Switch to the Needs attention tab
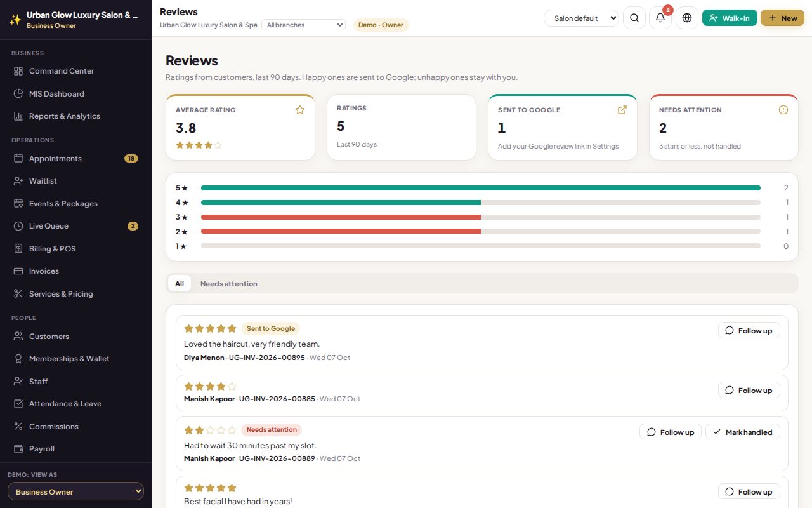Viewport: 812px width, 508px height. point(229,284)
